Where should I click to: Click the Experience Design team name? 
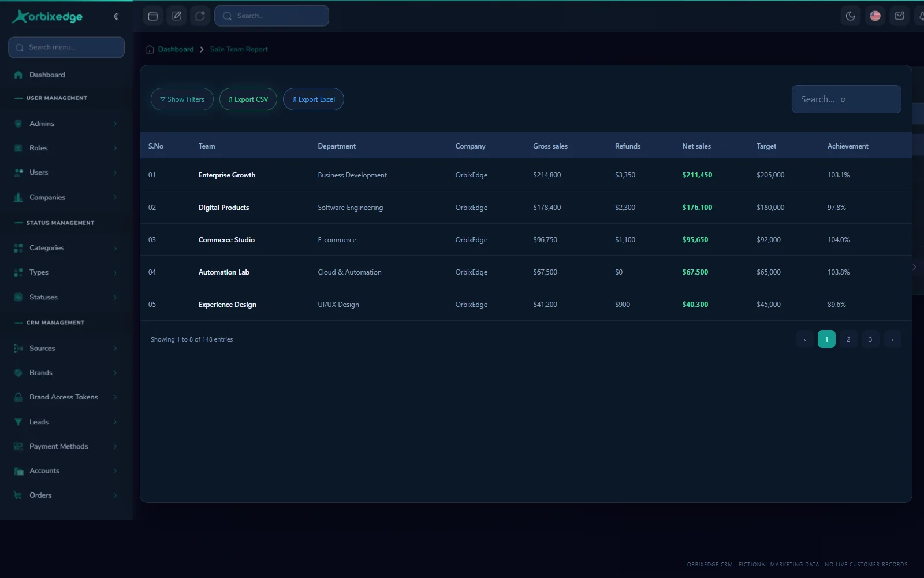pos(228,305)
